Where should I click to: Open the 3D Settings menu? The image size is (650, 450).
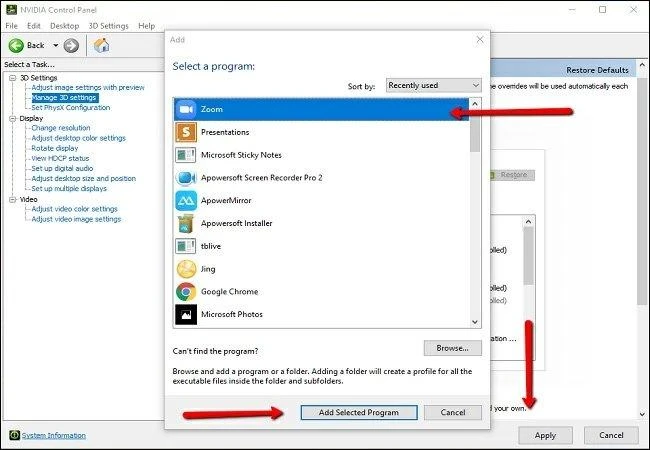pyautogui.click(x=108, y=25)
